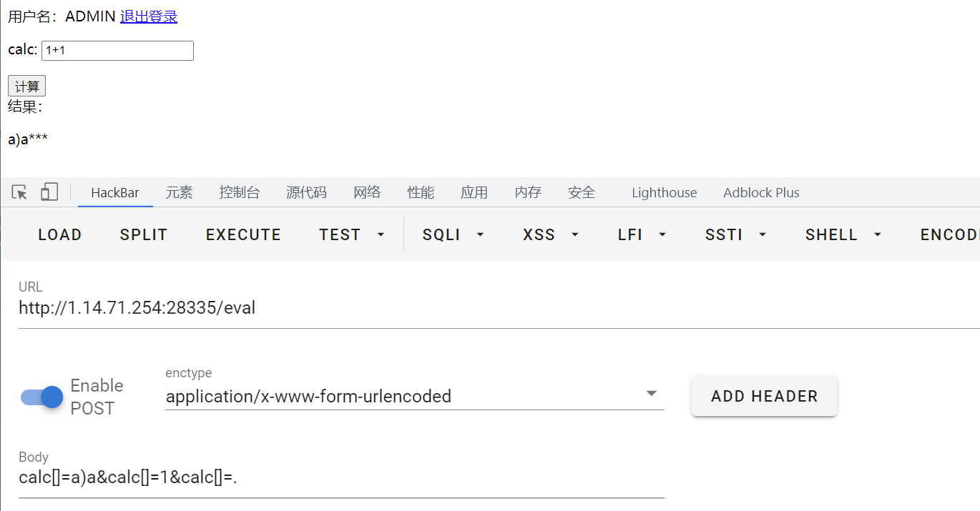Viewport: 980px width, 511px height.
Task: Switch to the 控制台 console tab
Action: pos(239,192)
